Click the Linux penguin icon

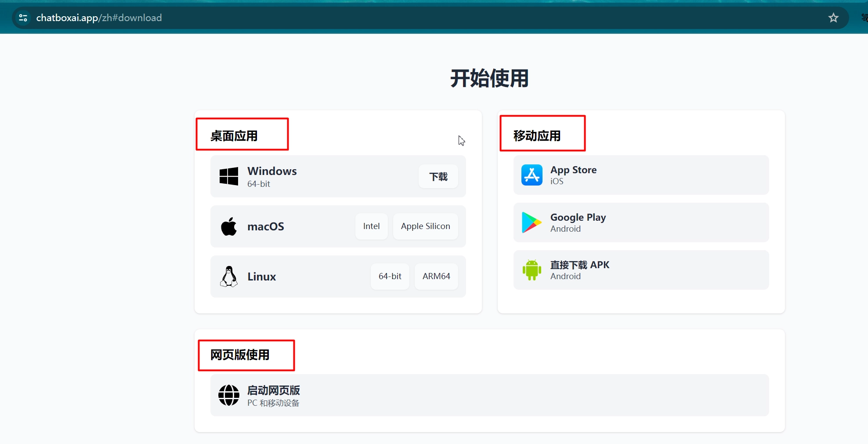229,277
